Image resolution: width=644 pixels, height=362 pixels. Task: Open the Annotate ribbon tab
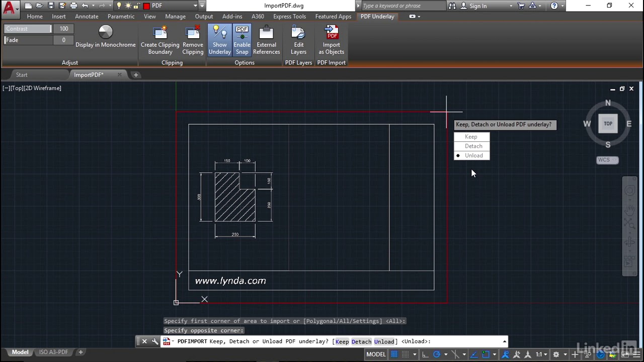pyautogui.click(x=87, y=17)
